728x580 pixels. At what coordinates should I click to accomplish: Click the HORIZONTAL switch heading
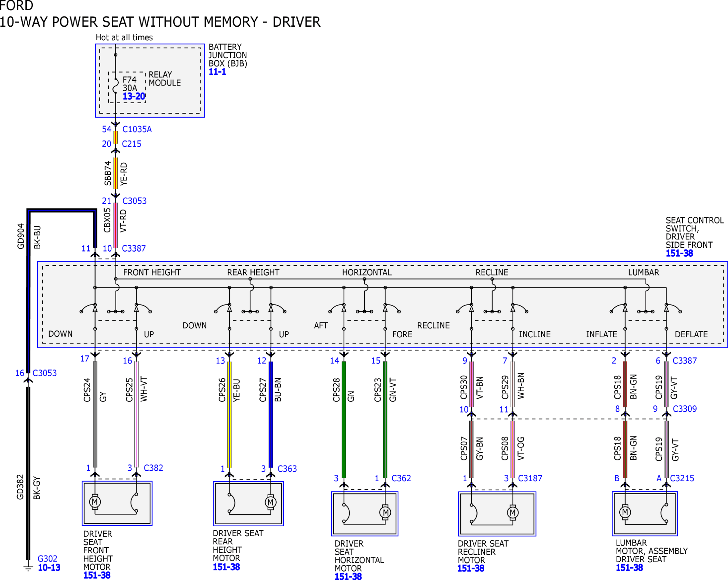[x=367, y=272]
